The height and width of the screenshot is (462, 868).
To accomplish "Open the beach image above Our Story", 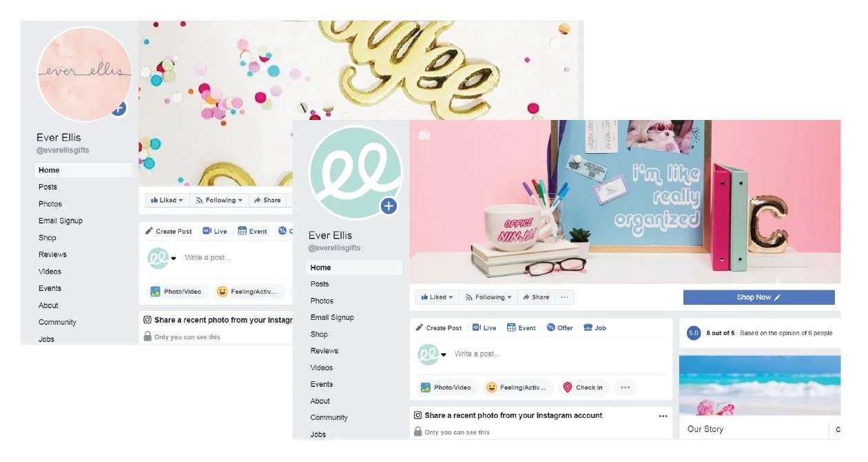I will click(759, 385).
